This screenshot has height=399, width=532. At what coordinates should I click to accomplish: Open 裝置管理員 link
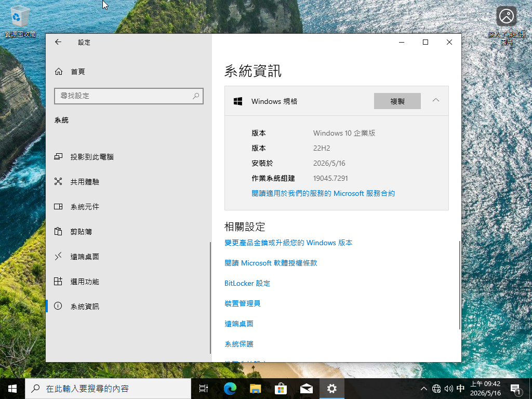click(x=243, y=303)
